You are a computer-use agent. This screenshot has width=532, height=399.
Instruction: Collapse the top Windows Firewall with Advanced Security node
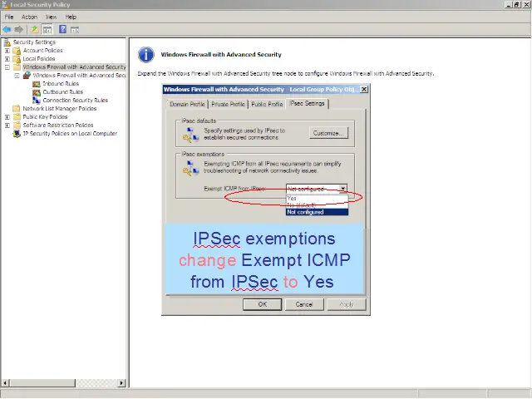tap(7, 67)
